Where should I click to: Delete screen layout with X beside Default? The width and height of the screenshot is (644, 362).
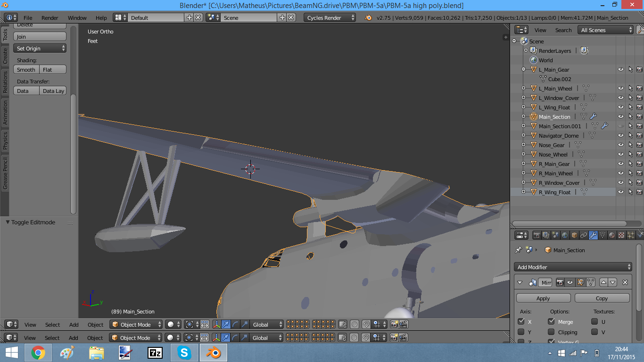[198, 17]
